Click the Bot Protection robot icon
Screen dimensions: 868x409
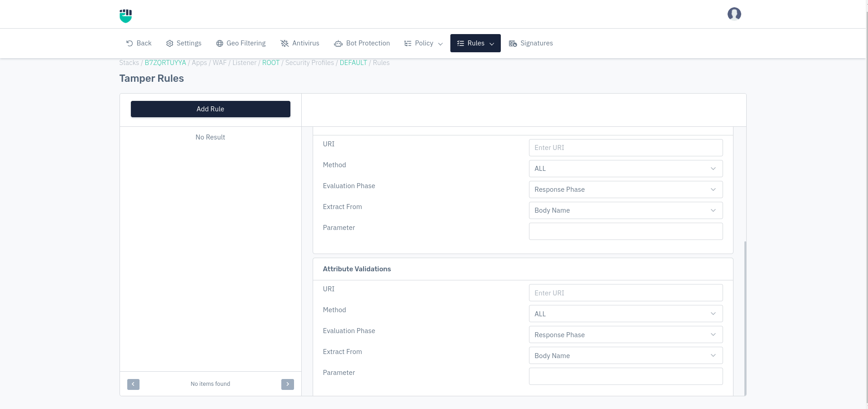tap(338, 44)
